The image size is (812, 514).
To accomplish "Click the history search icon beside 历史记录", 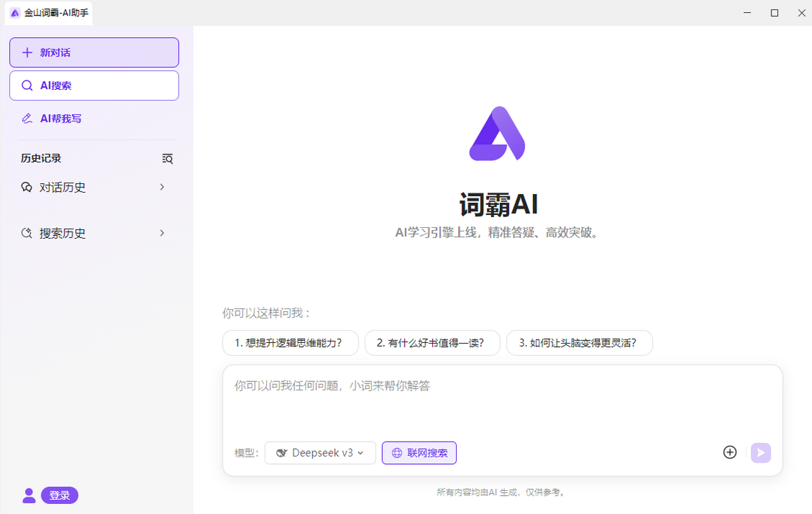I will [168, 158].
